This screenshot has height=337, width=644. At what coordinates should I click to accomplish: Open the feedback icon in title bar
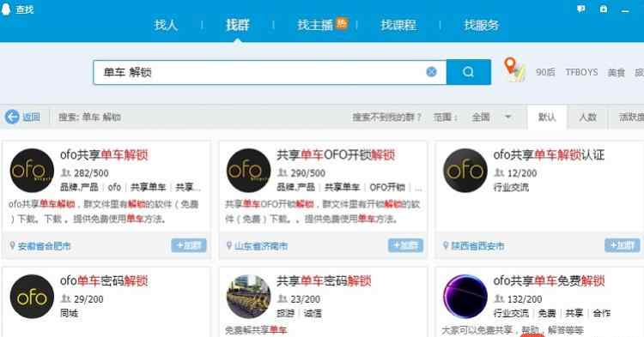tap(581, 9)
